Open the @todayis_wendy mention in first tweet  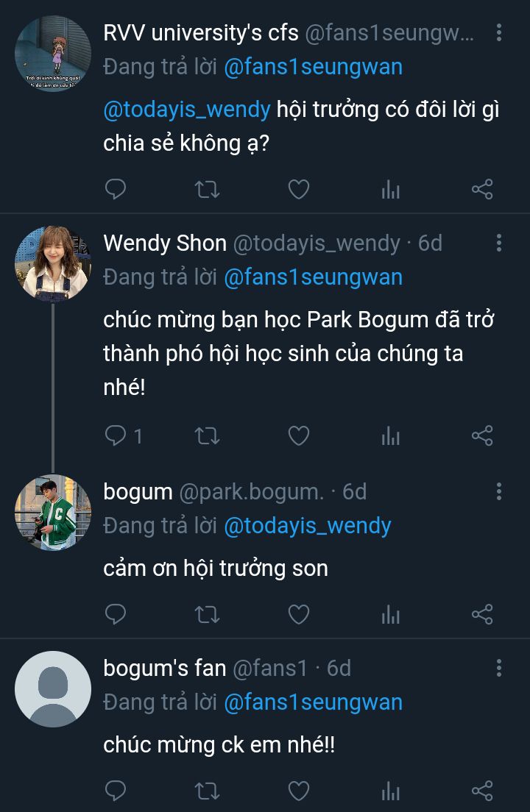(187, 110)
